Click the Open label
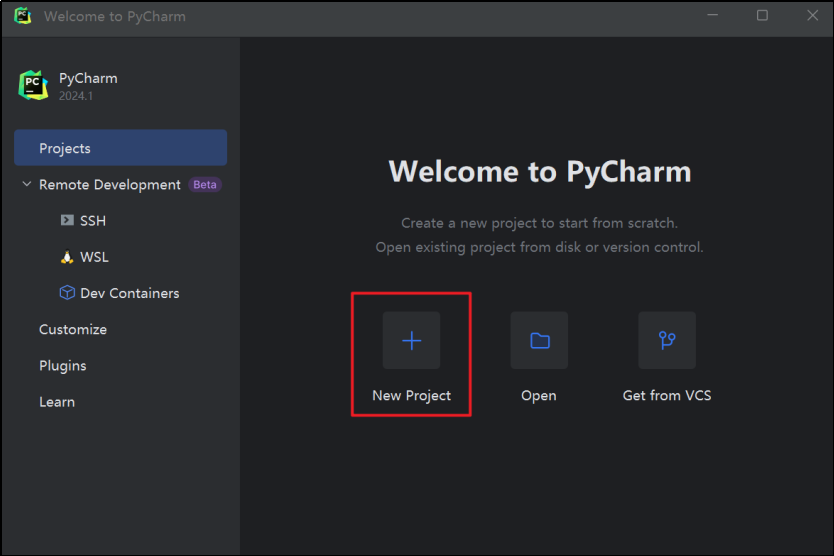This screenshot has width=834, height=556. point(539,396)
